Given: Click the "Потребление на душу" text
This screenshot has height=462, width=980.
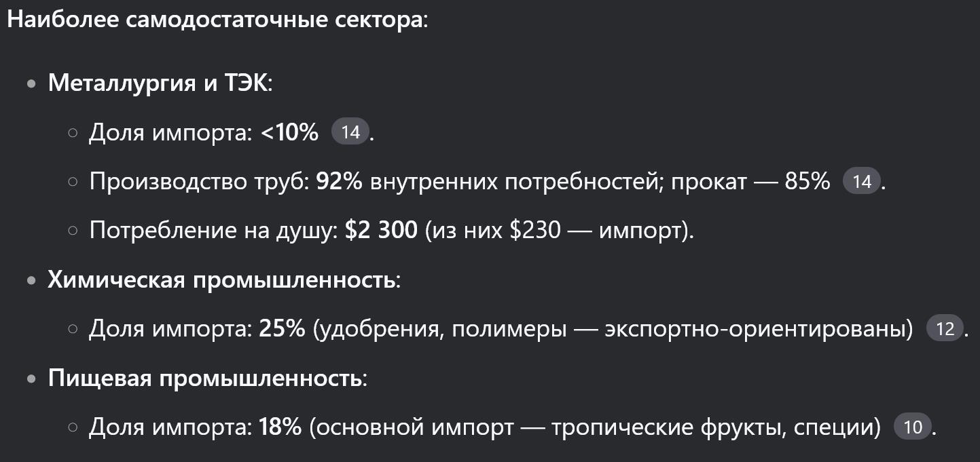Looking at the screenshot, I should [213, 231].
